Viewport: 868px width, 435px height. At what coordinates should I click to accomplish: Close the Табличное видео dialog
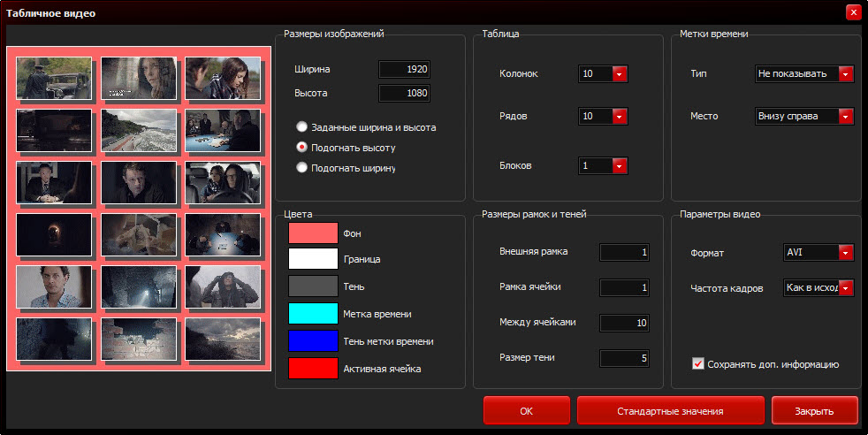pyautogui.click(x=853, y=12)
